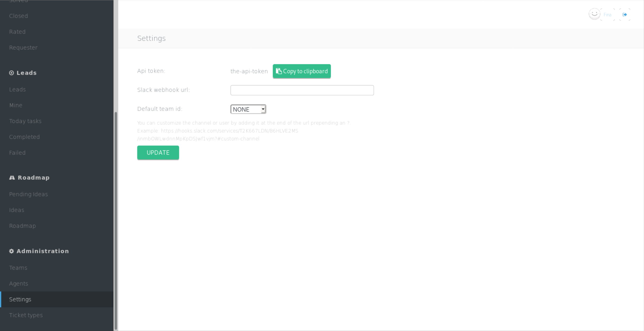Screen dimensions: 644x331
Task: Open the Completed leads list
Action: click(x=24, y=137)
